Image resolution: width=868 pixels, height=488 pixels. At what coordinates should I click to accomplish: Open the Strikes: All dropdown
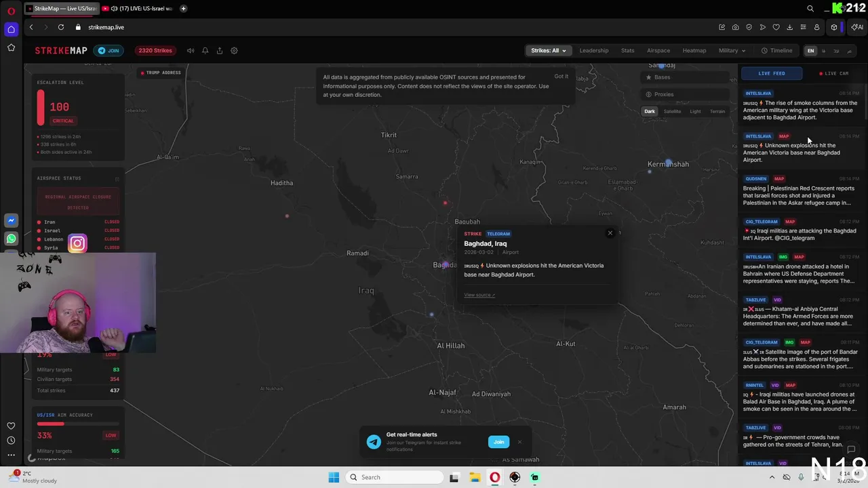tap(548, 51)
